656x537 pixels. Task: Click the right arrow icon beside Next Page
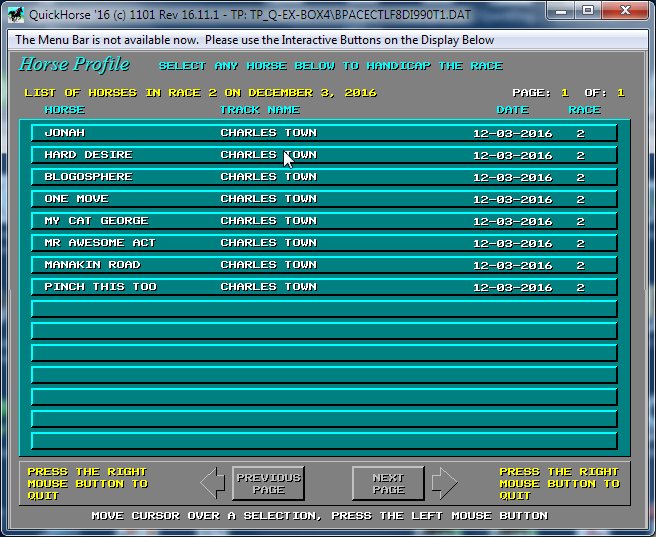point(444,484)
